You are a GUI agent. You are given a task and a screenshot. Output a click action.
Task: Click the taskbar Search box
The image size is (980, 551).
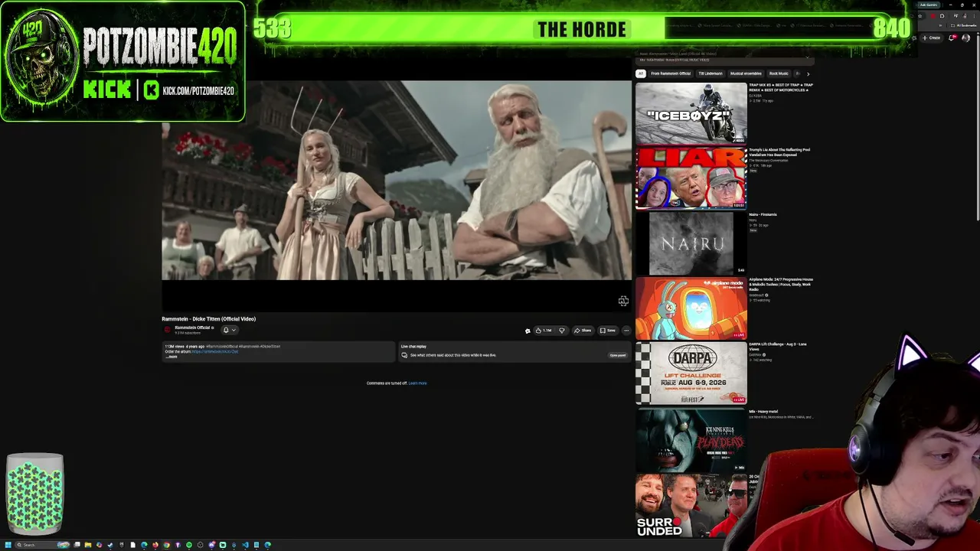point(42,545)
